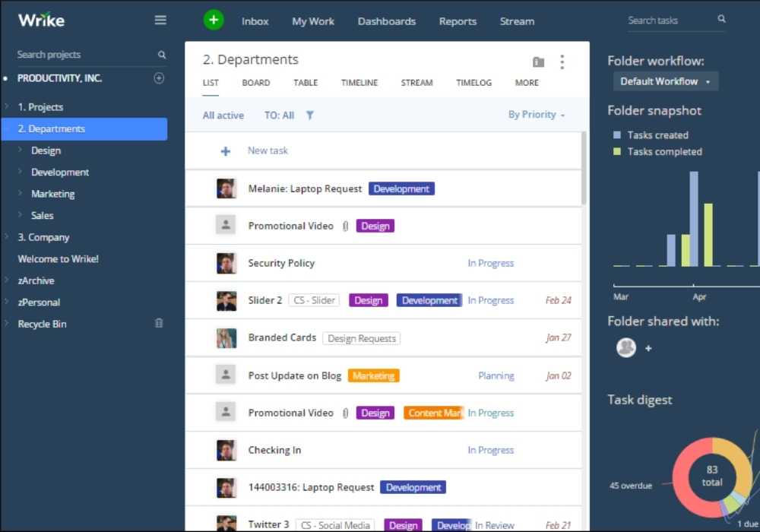The height and width of the screenshot is (532, 760).
Task: Click placeholder avatar on Post Update on Blog
Action: click(x=226, y=375)
